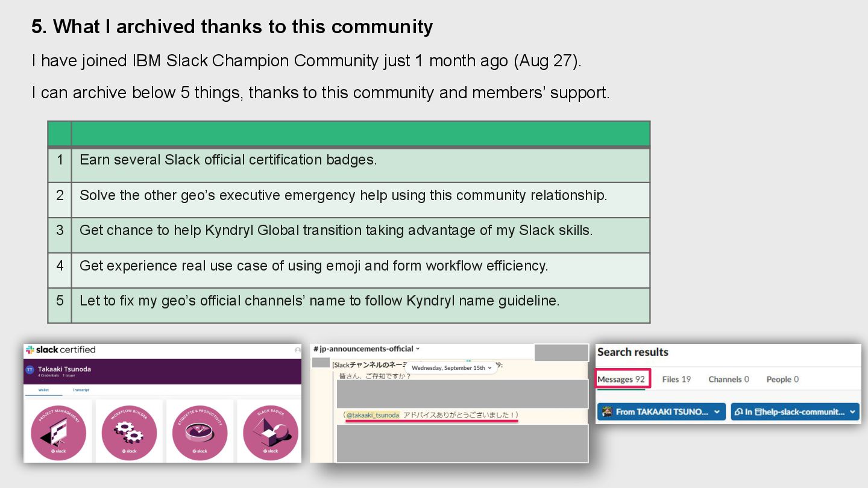The width and height of the screenshot is (868, 488).
Task: Click the slide title 'What I archived thanks'
Action: (232, 27)
